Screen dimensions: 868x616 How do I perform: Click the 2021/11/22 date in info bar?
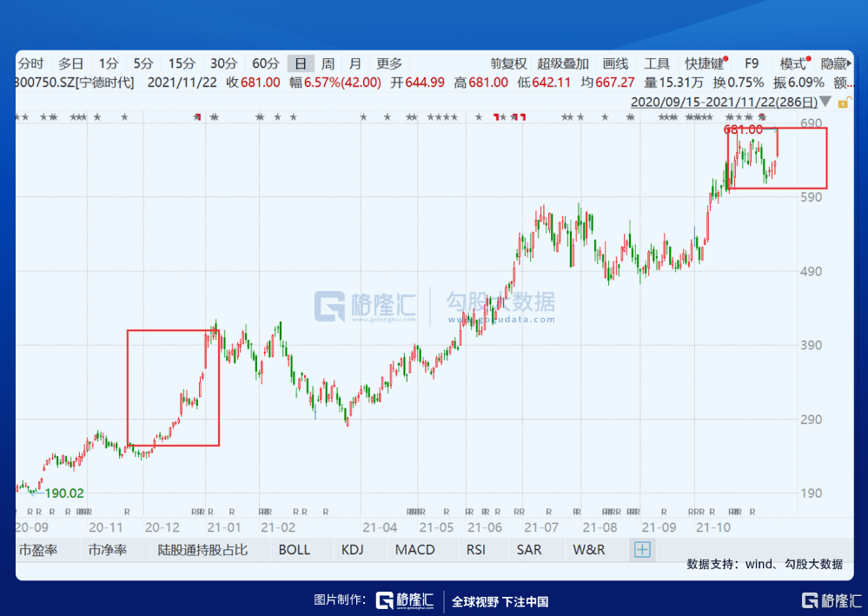pyautogui.click(x=182, y=83)
